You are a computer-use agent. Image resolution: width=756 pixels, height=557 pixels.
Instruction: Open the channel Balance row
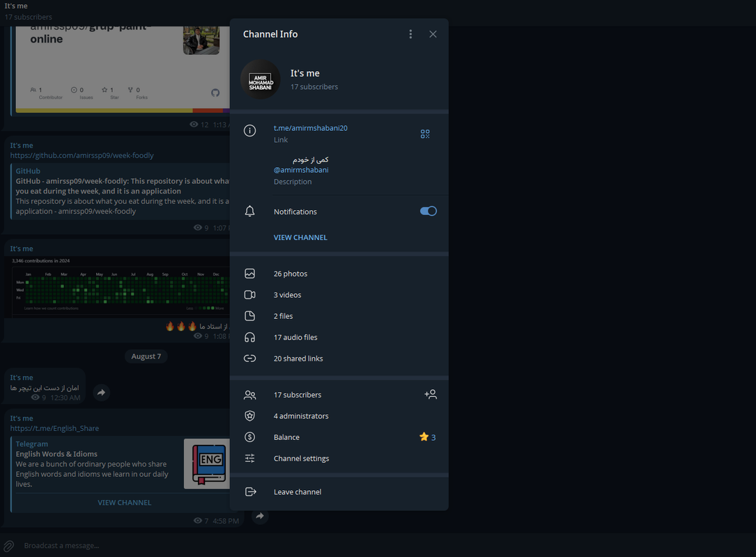click(339, 437)
